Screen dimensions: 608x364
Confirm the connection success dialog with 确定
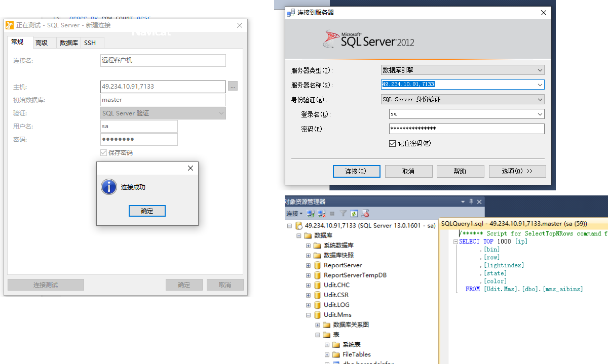tap(147, 211)
